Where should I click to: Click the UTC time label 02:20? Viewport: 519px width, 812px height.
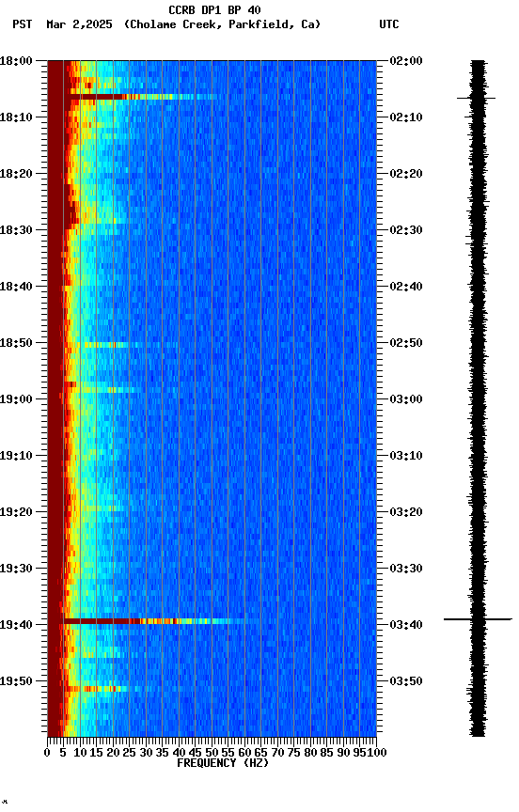(x=406, y=174)
